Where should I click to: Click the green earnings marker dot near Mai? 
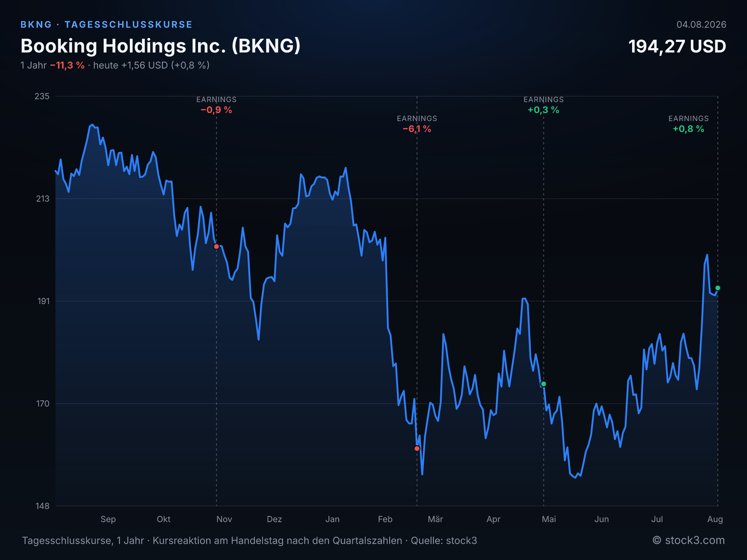543,384
